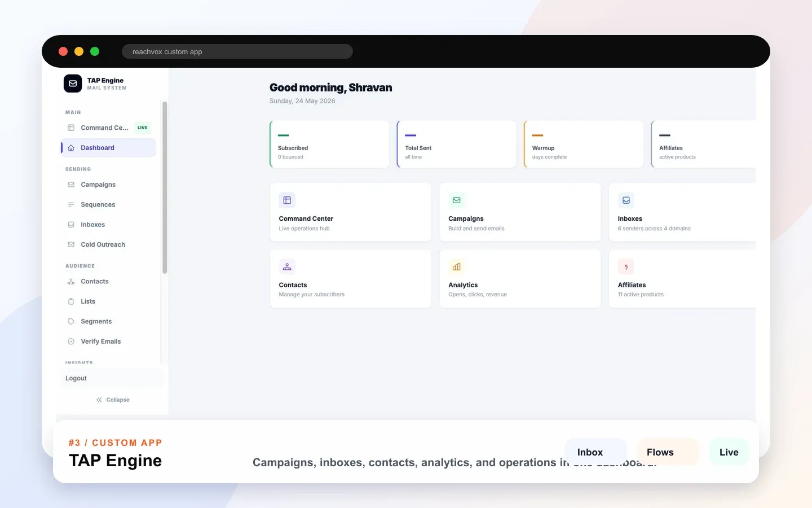This screenshot has height=508, width=812.
Task: Open Lists in the sidebar
Action: 108,301
